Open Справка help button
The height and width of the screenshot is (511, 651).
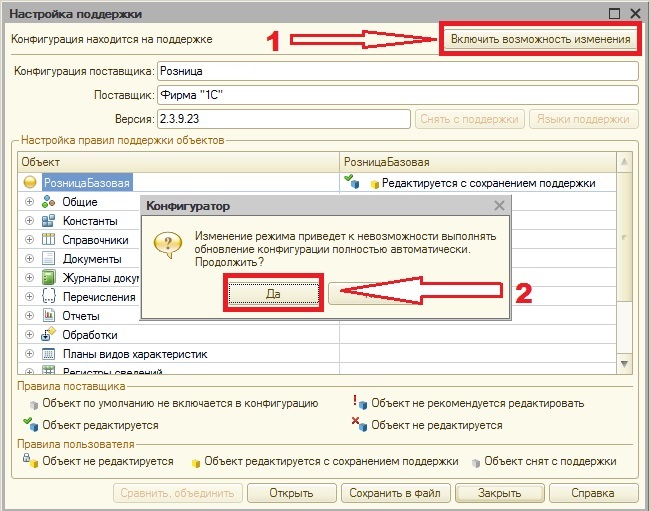coord(593,493)
